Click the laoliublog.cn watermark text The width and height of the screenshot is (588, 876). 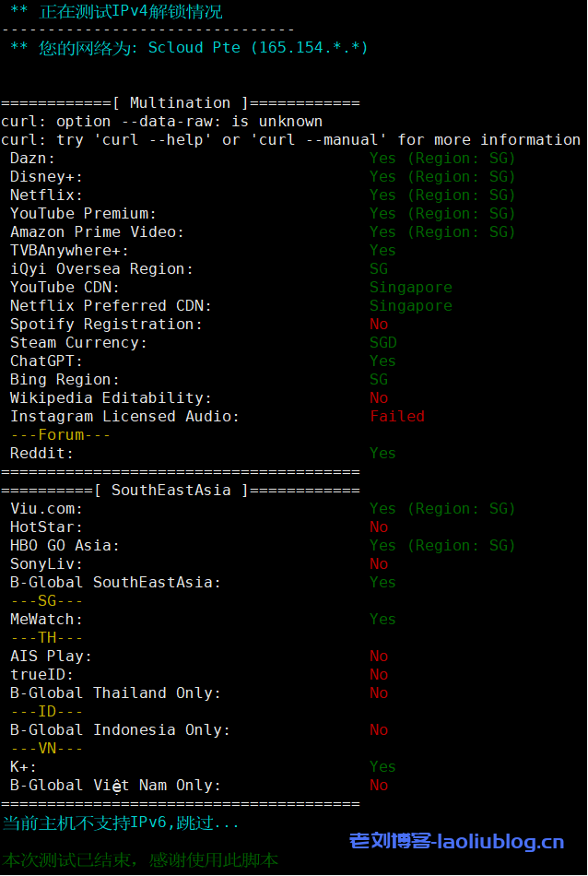(456, 841)
